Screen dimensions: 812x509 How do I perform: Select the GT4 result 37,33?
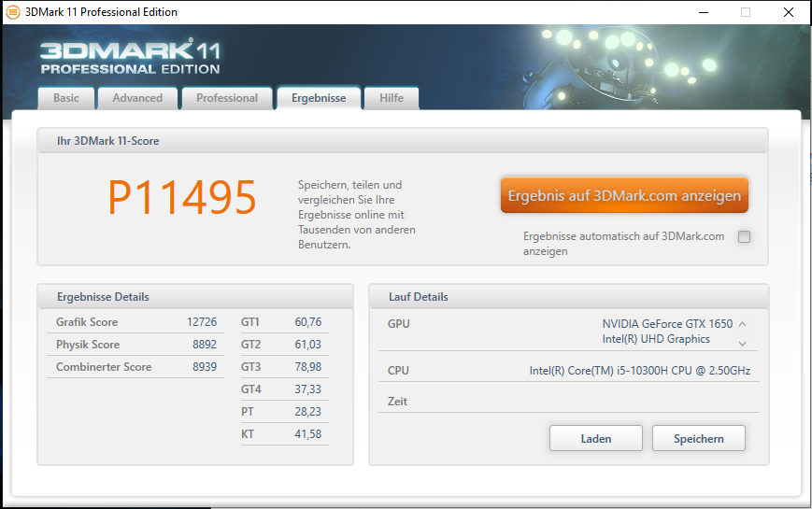click(308, 389)
